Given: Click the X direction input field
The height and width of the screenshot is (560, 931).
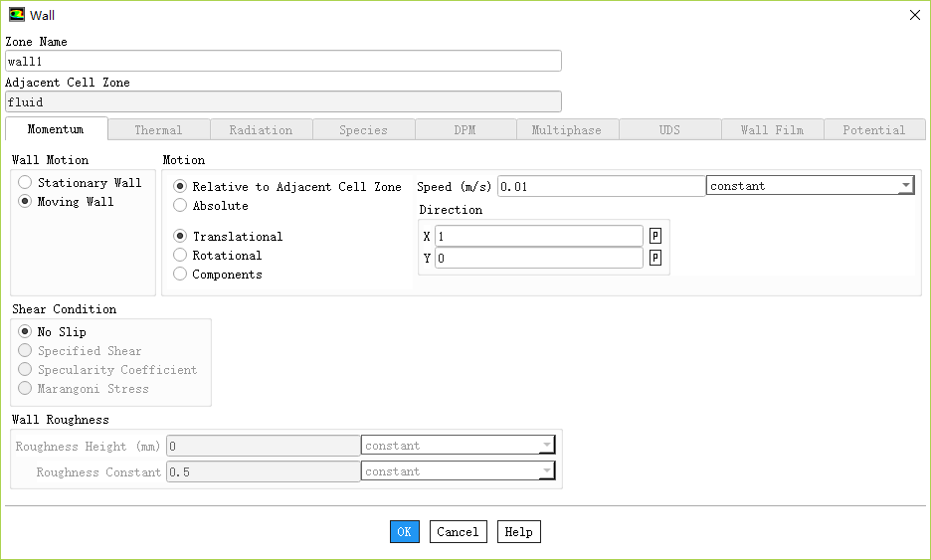Looking at the screenshot, I should [538, 237].
